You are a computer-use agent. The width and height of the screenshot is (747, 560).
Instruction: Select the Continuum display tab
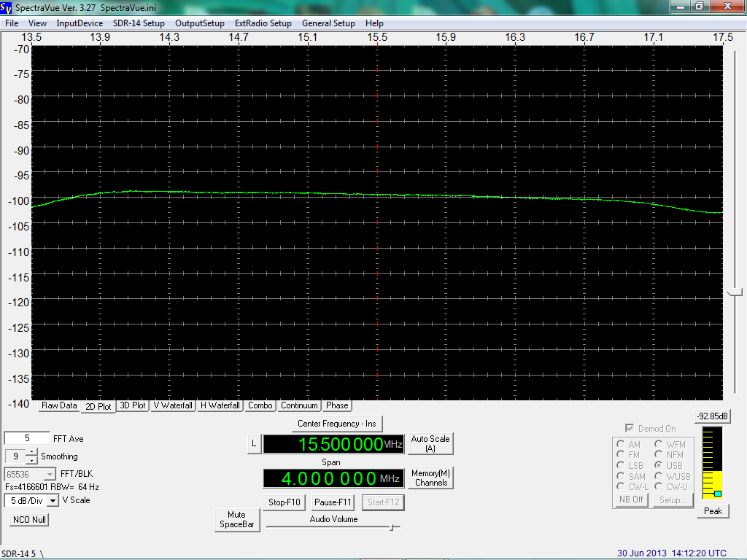(x=299, y=405)
